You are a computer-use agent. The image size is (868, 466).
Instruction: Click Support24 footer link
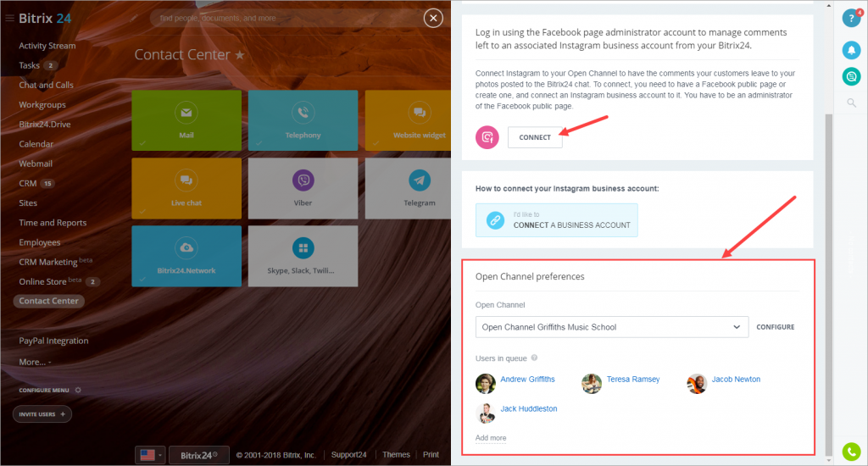pyautogui.click(x=348, y=454)
